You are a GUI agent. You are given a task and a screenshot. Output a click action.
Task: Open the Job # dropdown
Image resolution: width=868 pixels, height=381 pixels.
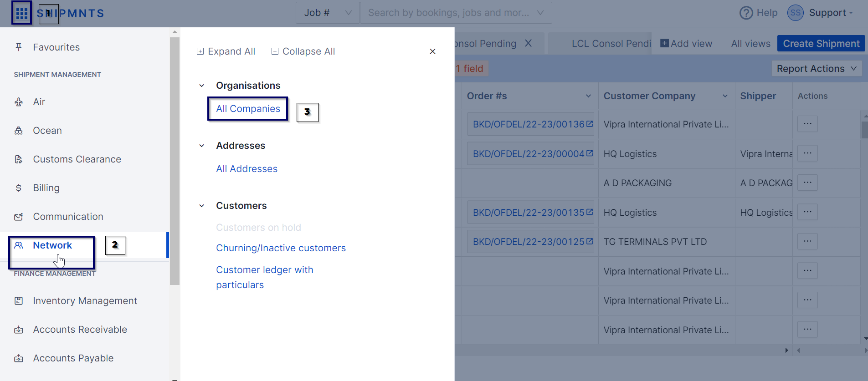point(328,13)
